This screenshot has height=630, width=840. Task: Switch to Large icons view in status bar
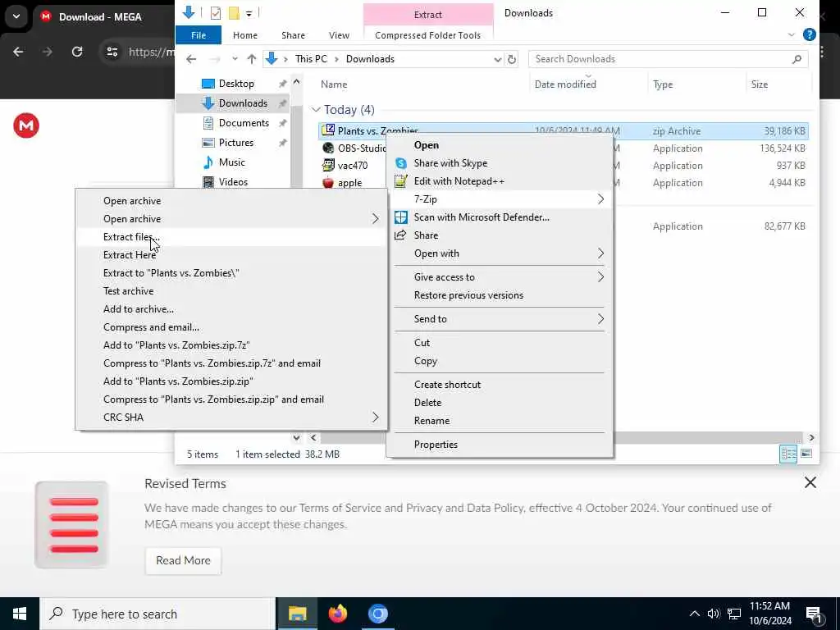click(806, 454)
